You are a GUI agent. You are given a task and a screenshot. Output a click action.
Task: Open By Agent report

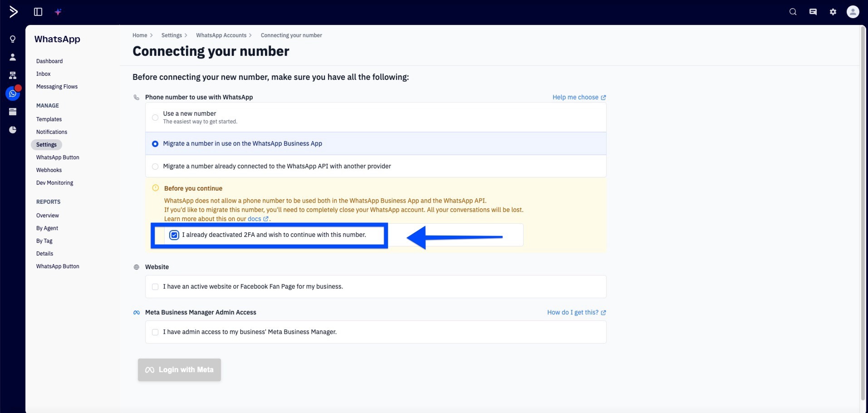pyautogui.click(x=47, y=228)
